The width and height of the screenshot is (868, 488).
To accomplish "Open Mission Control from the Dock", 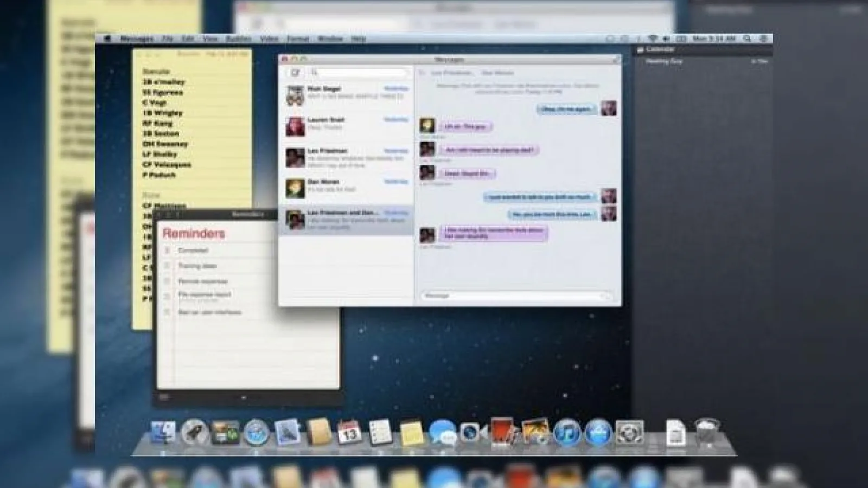I will 225,433.
